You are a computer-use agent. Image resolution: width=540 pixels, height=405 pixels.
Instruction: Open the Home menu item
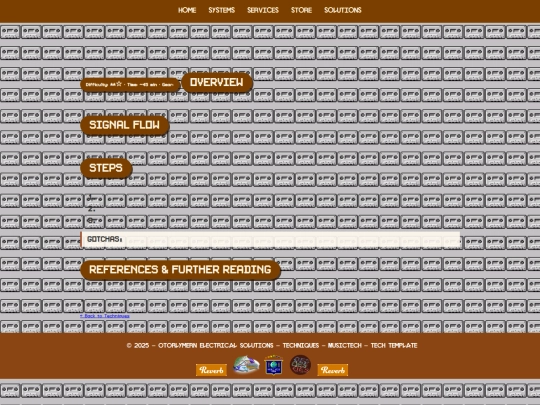click(187, 10)
